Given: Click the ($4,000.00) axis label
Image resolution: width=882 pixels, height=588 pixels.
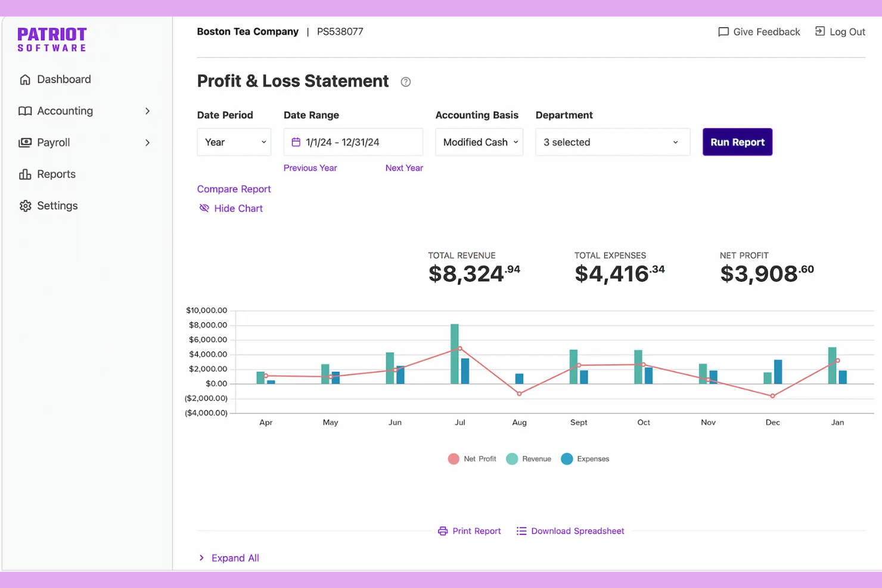Looking at the screenshot, I should [206, 413].
